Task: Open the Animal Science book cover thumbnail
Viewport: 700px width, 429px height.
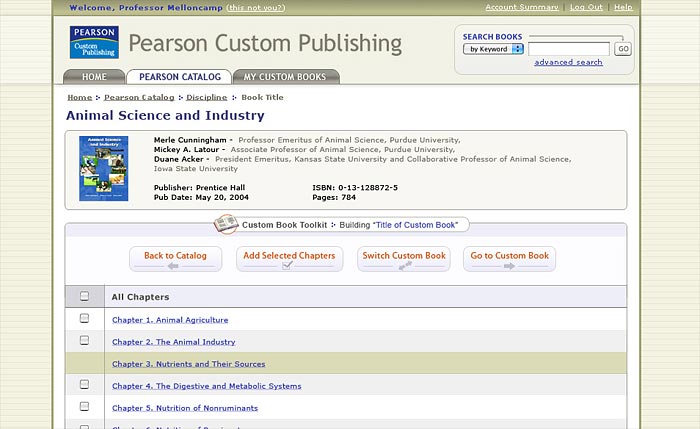Action: click(104, 169)
